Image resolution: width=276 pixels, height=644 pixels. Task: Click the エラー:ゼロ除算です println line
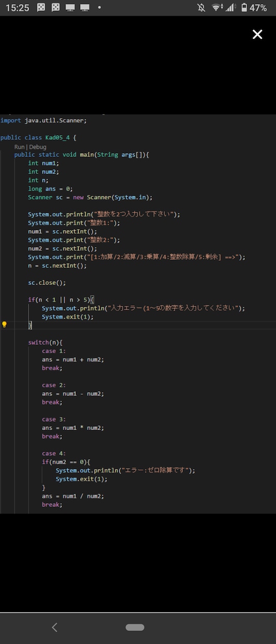(126, 471)
